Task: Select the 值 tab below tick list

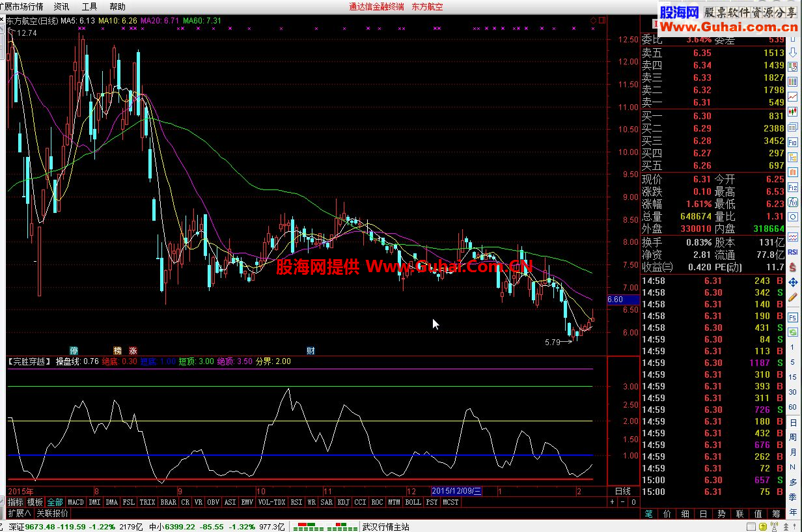Action: click(758, 514)
